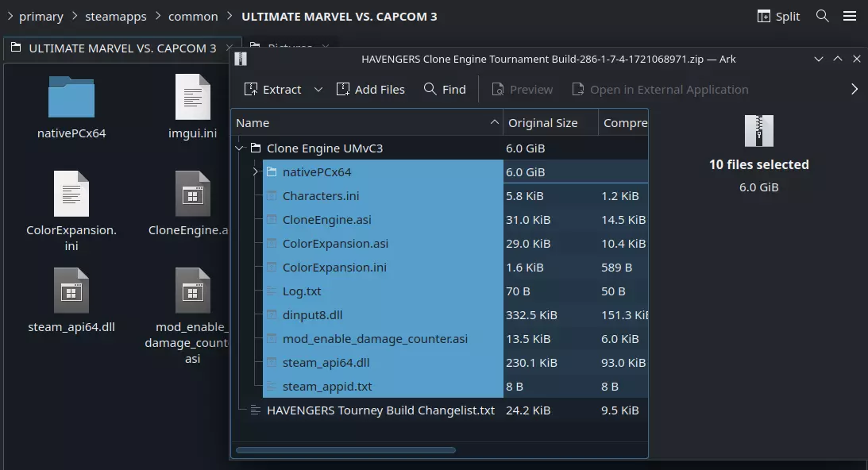868x470 pixels.
Task: Select imgui.ini file in Dolphin
Action: (x=193, y=108)
